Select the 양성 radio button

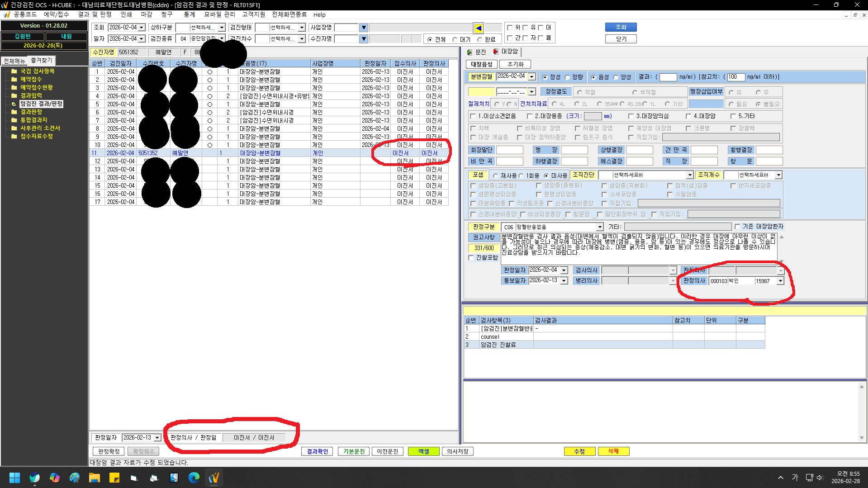point(616,77)
